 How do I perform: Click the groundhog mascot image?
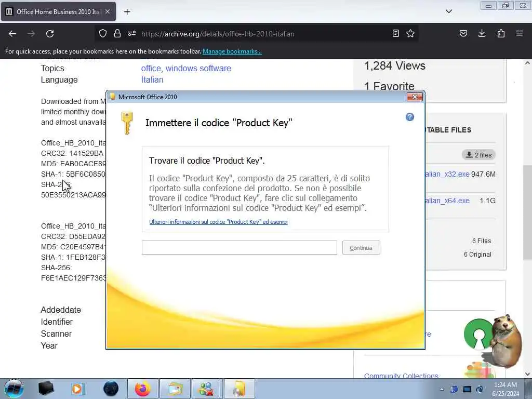[x=505, y=341]
